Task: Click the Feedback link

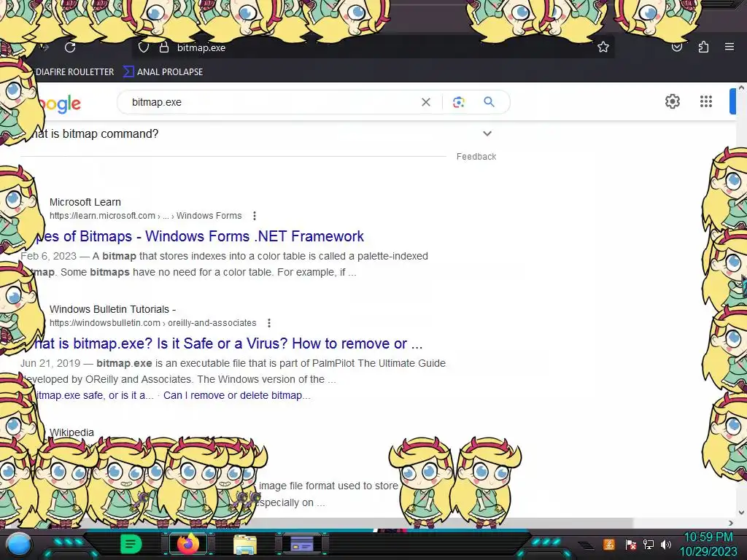Action: (x=476, y=157)
